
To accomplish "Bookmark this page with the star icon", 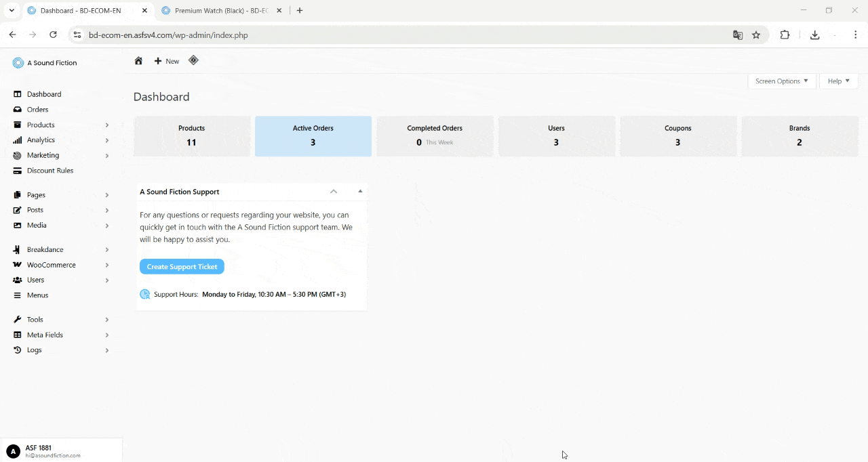I will (x=756, y=35).
